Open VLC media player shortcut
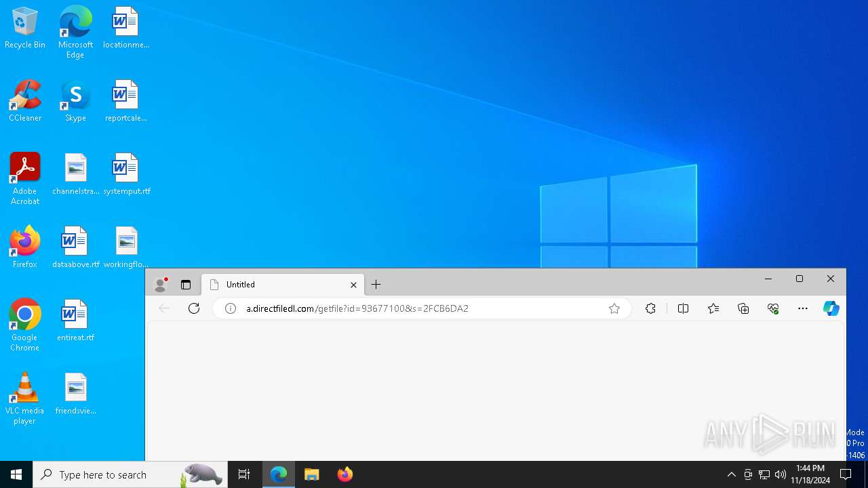868x488 pixels. (x=25, y=399)
